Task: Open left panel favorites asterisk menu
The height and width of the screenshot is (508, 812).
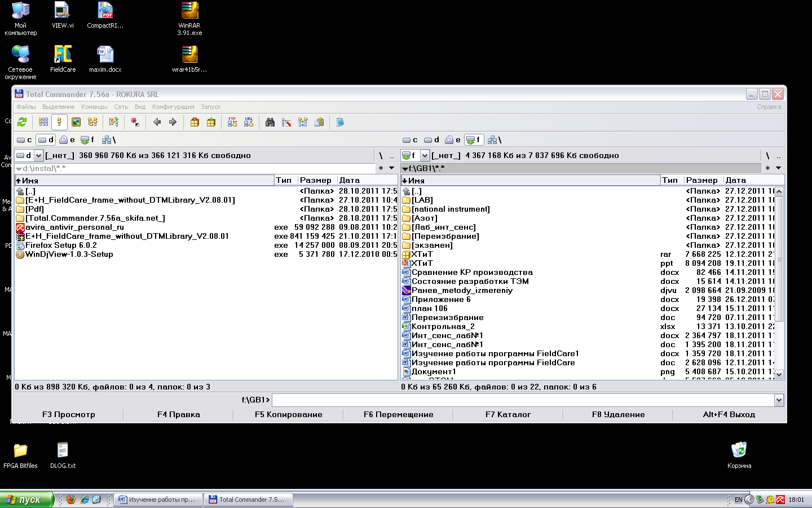Action: (381, 168)
